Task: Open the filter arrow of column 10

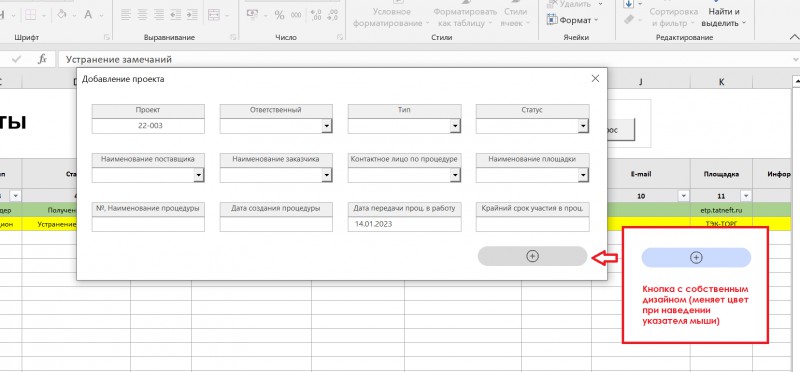Action: click(x=683, y=196)
